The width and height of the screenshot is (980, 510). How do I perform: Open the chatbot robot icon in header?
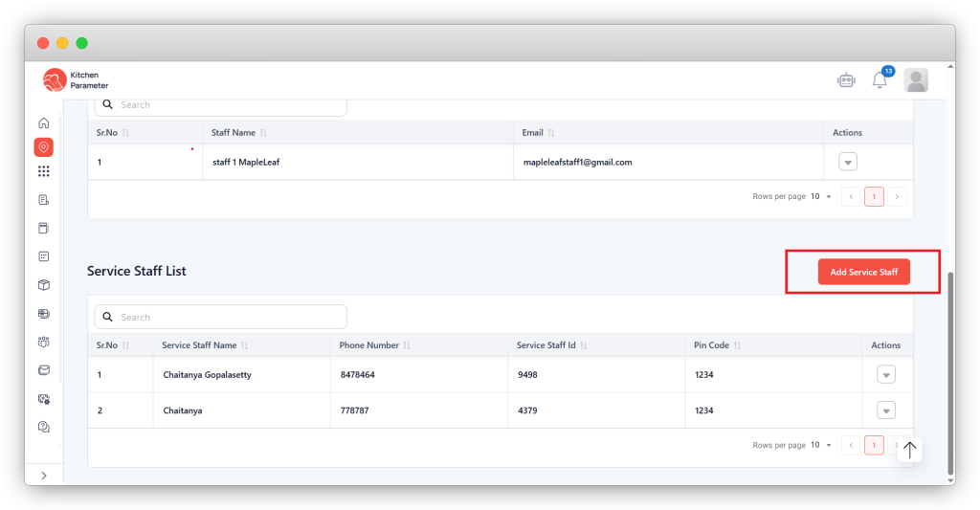click(845, 80)
